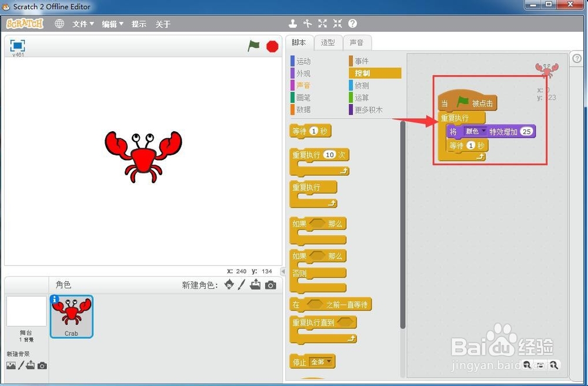Select the 运动 block category
This screenshot has width=588, height=386.
coord(304,61)
